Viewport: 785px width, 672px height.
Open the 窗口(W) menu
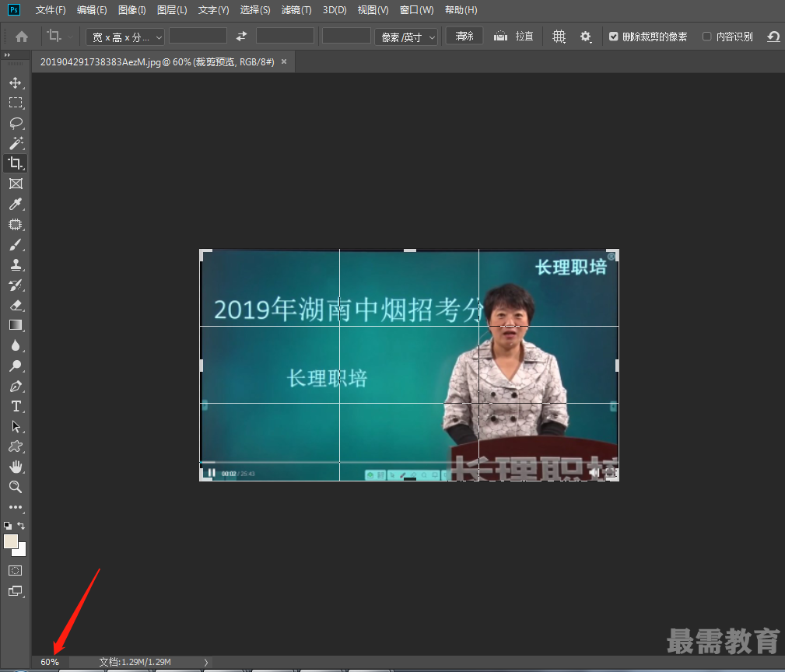point(417,10)
